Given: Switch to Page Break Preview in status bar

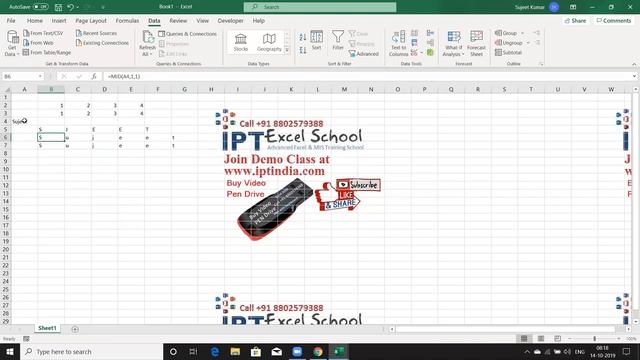Looking at the screenshot, I should click(557, 338).
